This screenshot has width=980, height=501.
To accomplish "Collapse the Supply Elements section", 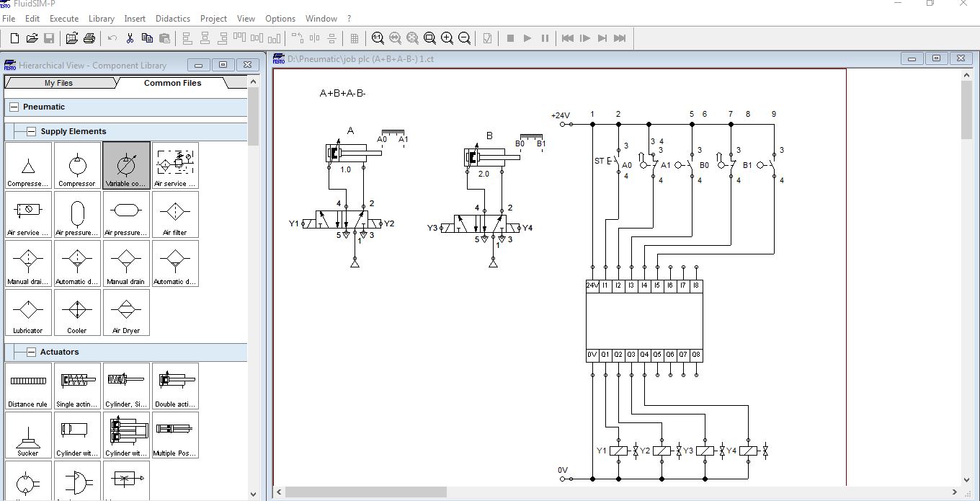I will (32, 132).
